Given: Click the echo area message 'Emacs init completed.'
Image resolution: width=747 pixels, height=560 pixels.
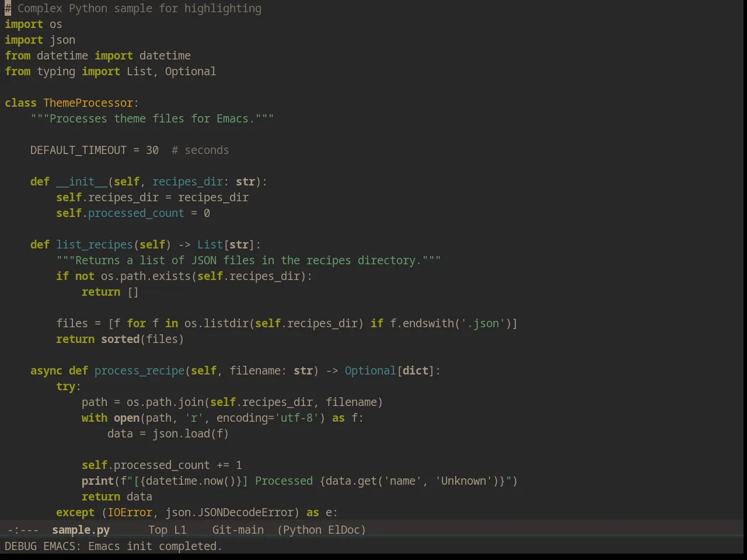Looking at the screenshot, I should click(155, 546).
